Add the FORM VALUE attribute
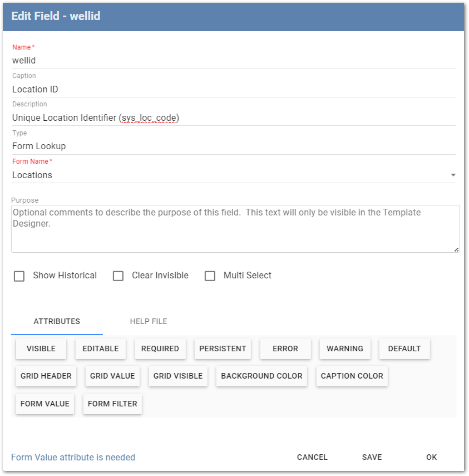469x476 pixels. coord(45,404)
